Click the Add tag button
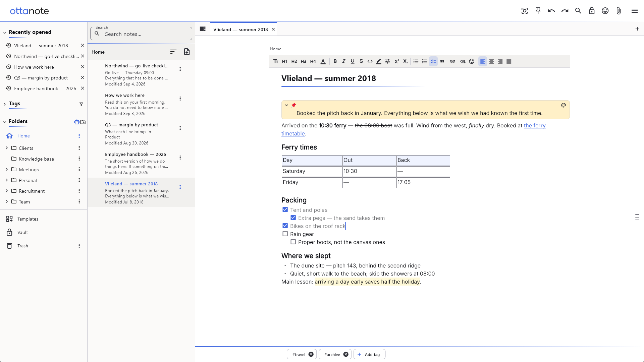The image size is (644, 362). (x=369, y=354)
